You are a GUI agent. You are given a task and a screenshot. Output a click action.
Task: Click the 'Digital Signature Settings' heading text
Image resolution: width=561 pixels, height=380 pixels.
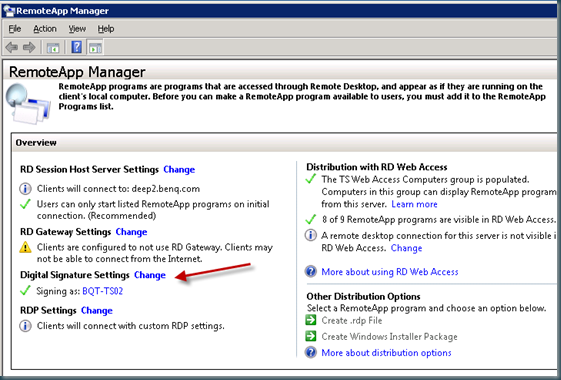[x=75, y=275]
